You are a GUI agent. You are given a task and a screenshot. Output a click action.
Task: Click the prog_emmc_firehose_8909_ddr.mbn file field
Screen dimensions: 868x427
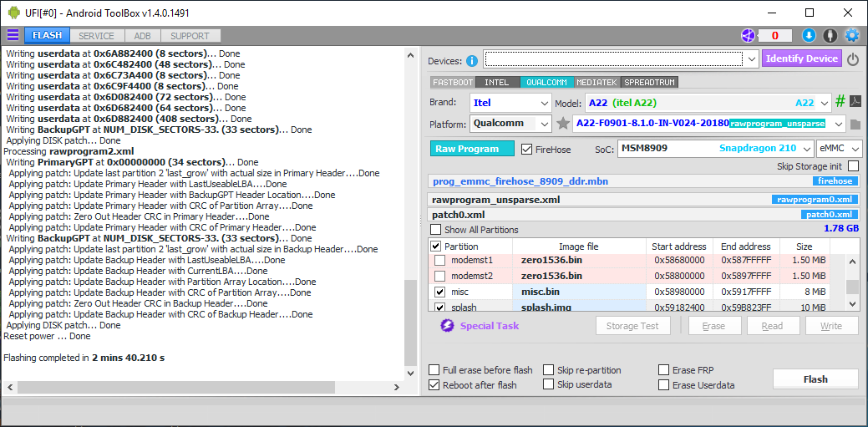click(644, 181)
